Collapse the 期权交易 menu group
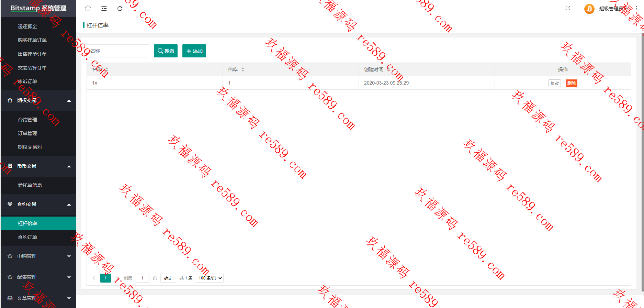Image resolution: width=644 pixels, height=308 pixels. click(x=69, y=101)
